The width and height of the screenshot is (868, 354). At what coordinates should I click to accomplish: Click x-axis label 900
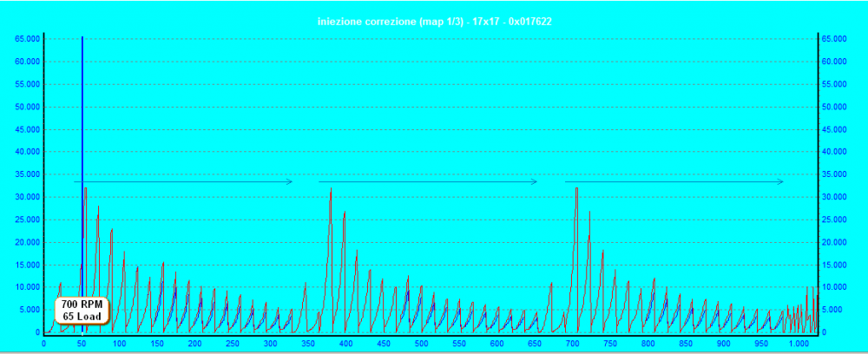click(x=723, y=343)
